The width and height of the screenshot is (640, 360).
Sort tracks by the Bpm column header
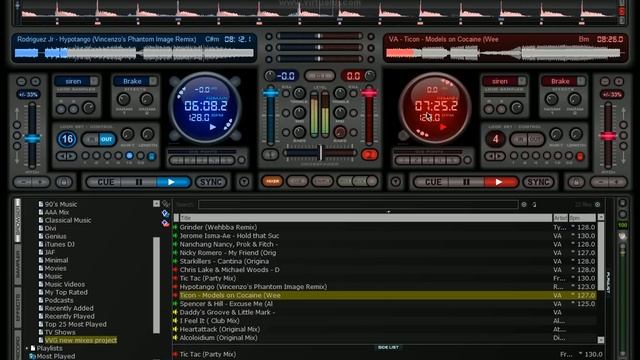pyautogui.click(x=582, y=218)
